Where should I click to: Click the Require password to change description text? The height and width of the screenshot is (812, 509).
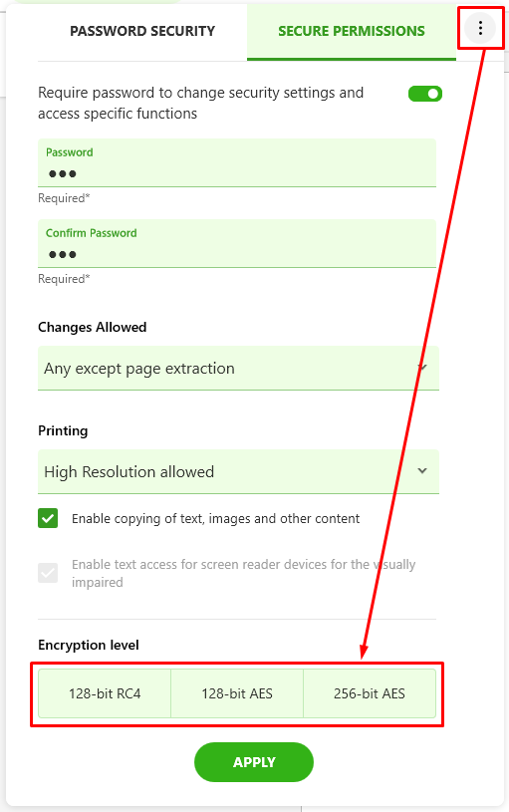coord(201,103)
